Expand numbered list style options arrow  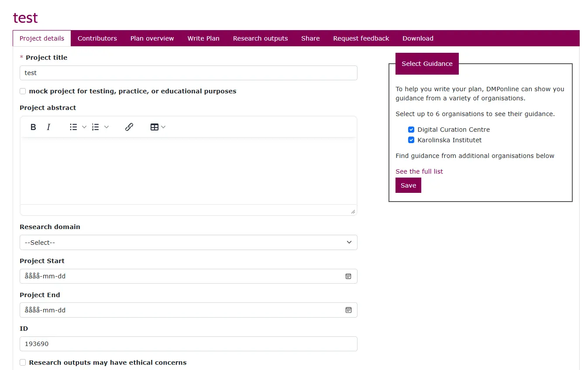click(x=107, y=127)
